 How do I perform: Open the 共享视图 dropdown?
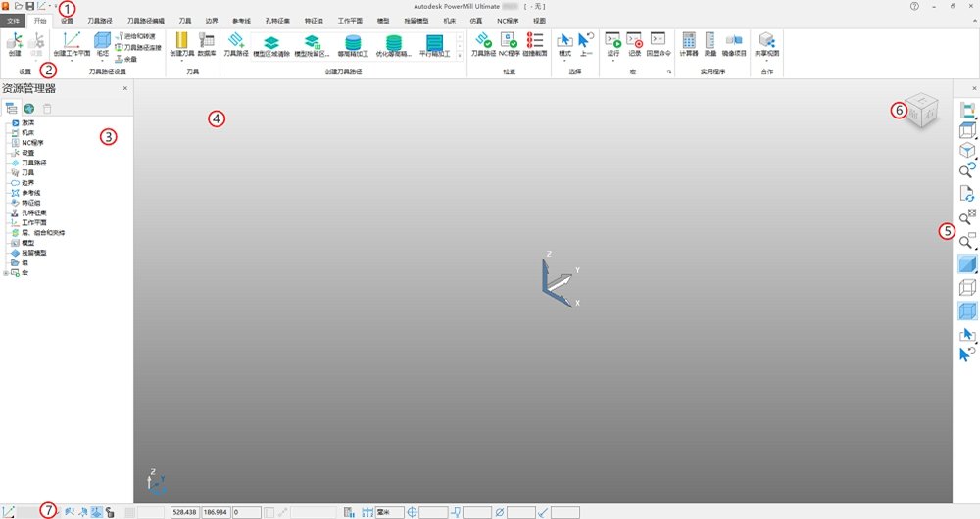point(767,61)
